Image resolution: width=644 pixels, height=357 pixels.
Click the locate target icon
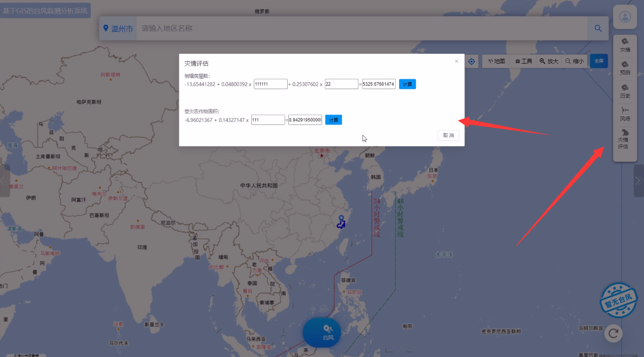click(471, 61)
